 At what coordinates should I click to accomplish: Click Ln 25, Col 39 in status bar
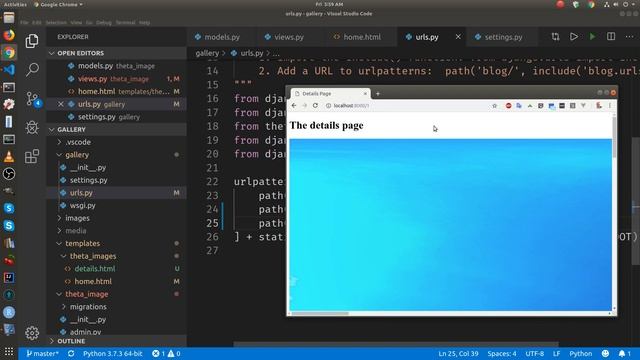[458, 353]
